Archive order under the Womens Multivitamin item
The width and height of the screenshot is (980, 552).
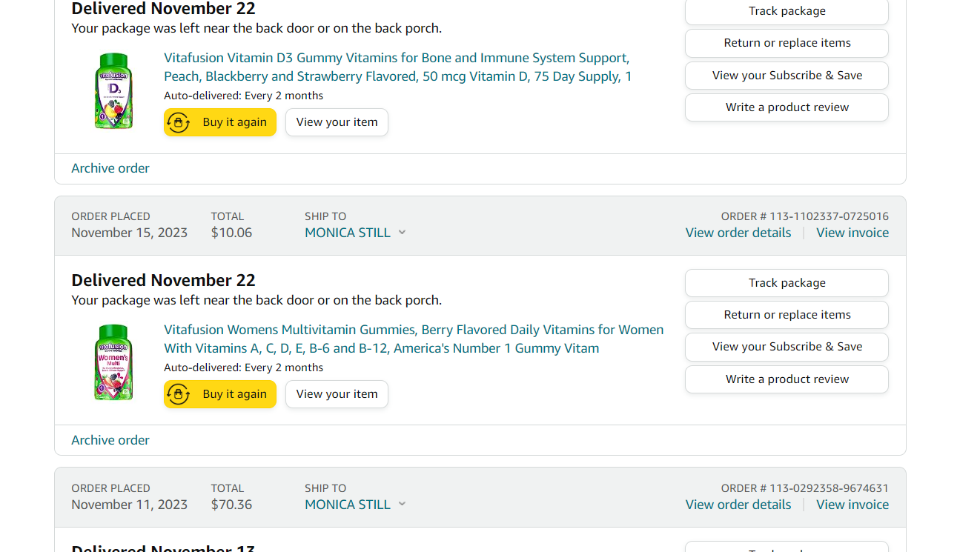[x=110, y=440]
